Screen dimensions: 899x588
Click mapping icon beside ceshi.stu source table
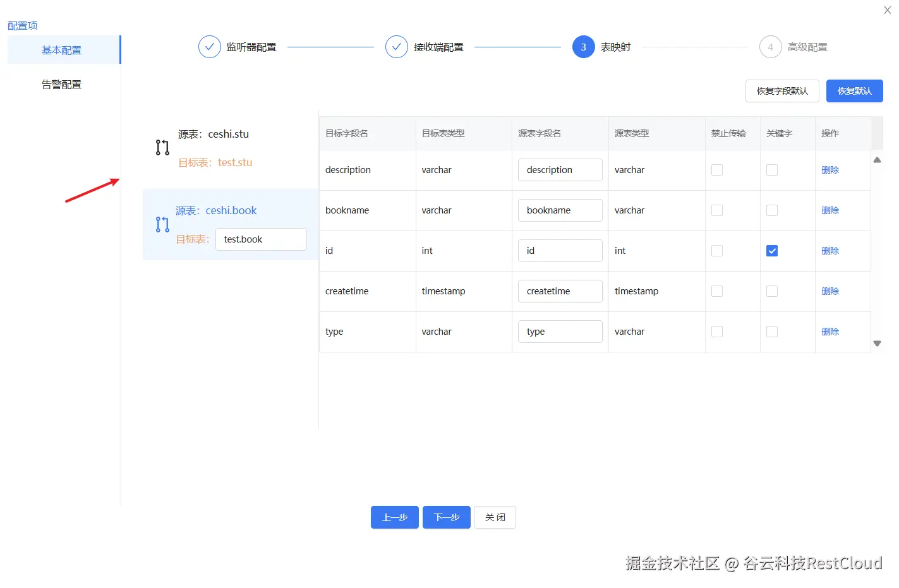pyautogui.click(x=162, y=148)
